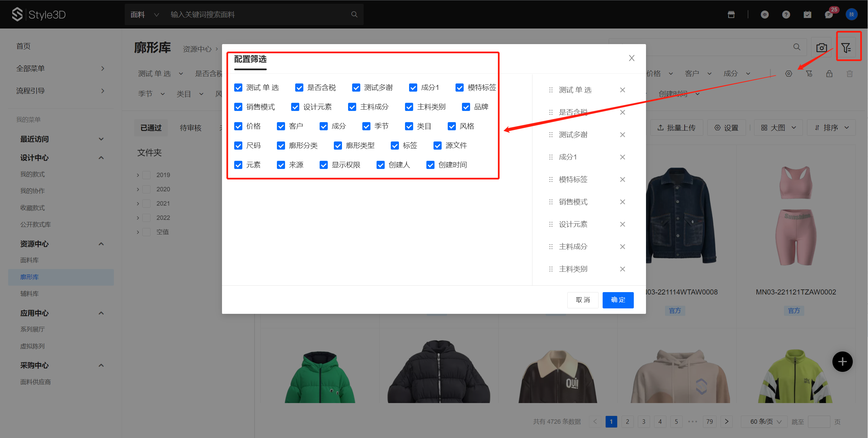Go to 首页 in sidebar

click(x=23, y=46)
